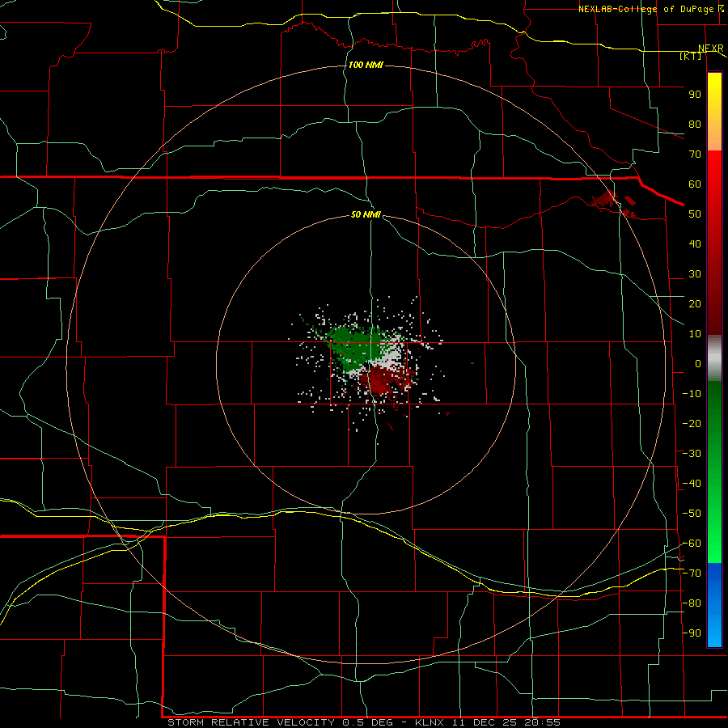Select the "0" scale label
This screenshot has width=728, height=728.
coord(698,364)
